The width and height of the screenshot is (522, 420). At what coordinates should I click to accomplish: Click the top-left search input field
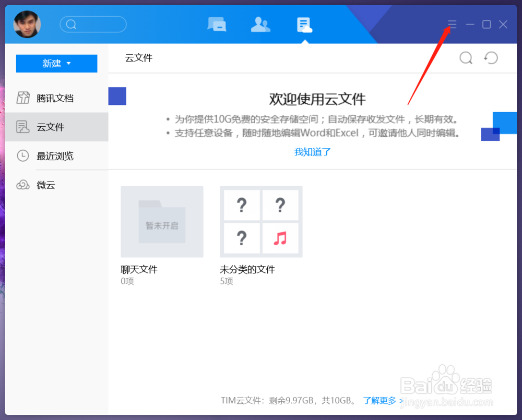click(93, 24)
